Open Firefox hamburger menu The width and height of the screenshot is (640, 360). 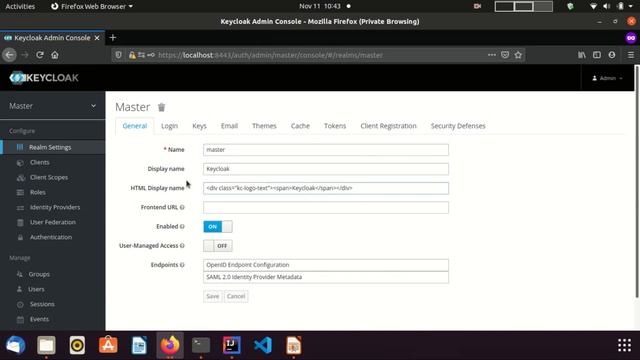click(631, 55)
